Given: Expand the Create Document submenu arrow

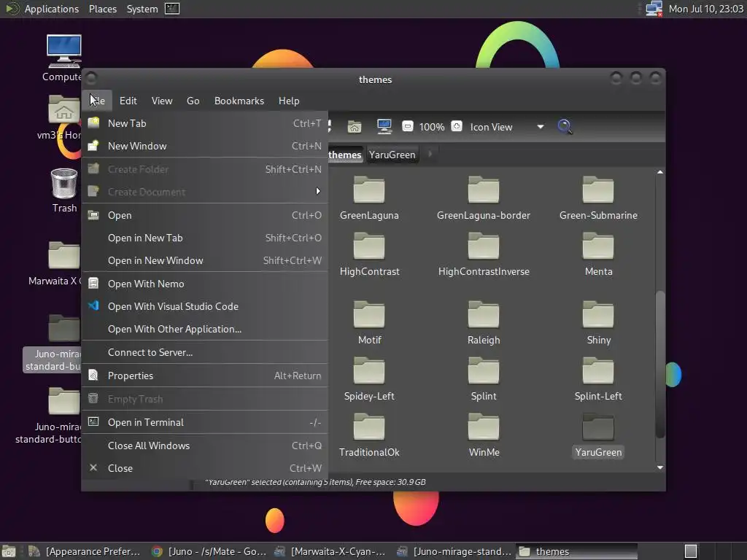Looking at the screenshot, I should 317,192.
